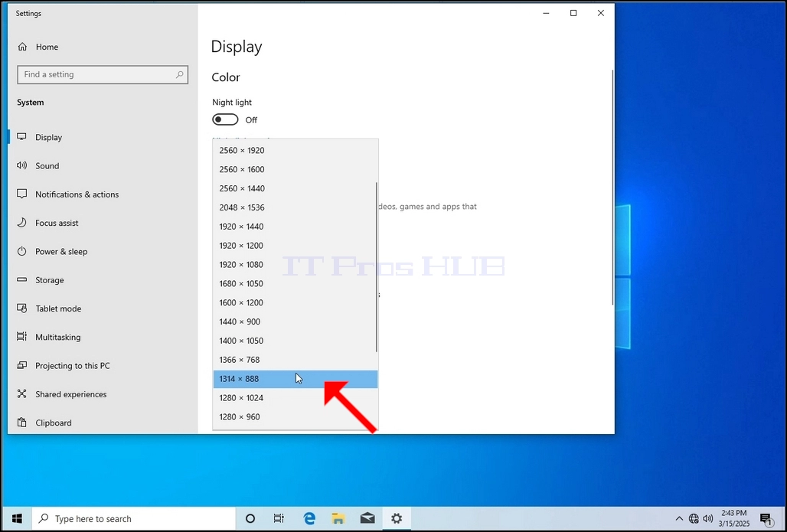Minimize the Settings window

[x=547, y=14]
